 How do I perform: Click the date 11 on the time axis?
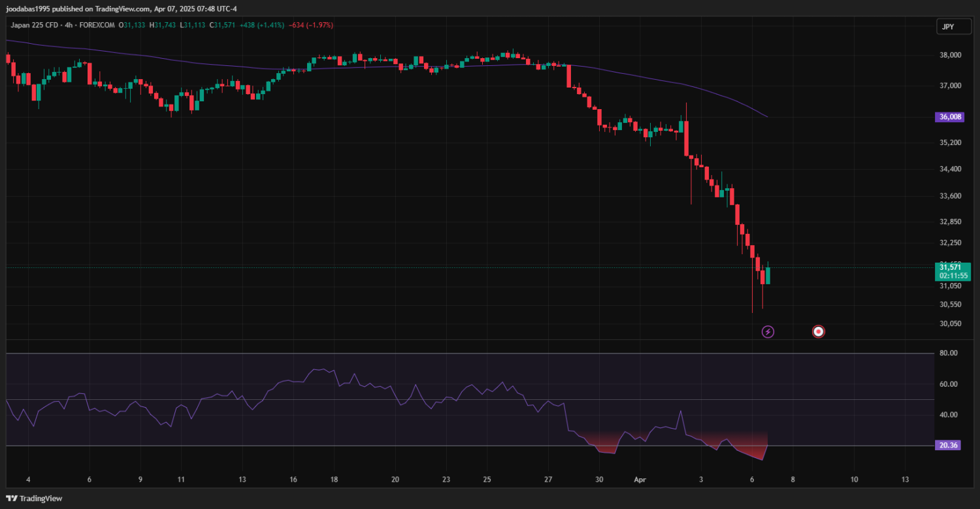point(182,479)
